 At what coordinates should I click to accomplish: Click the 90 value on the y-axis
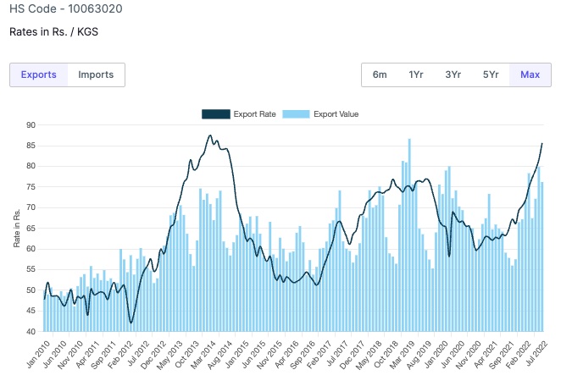click(31, 124)
